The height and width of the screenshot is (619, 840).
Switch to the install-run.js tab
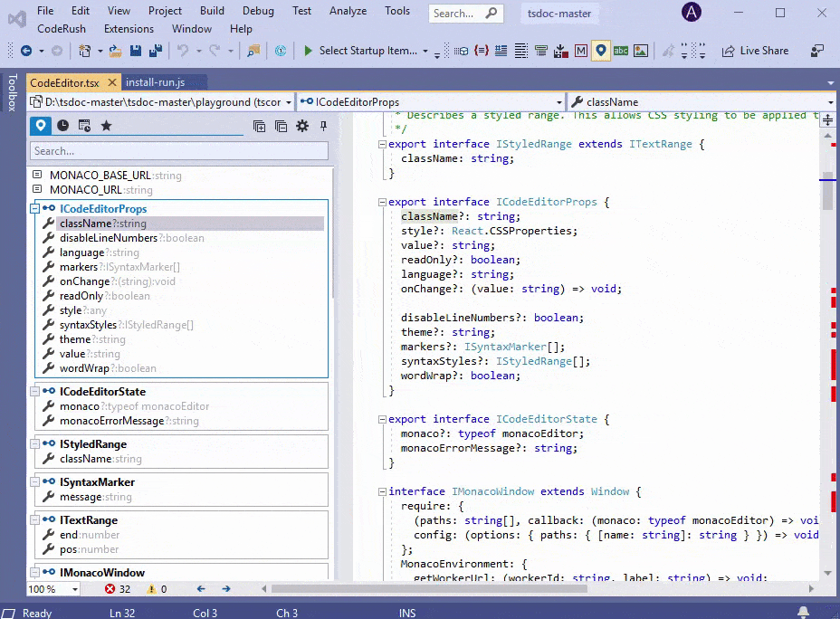pyautogui.click(x=155, y=81)
